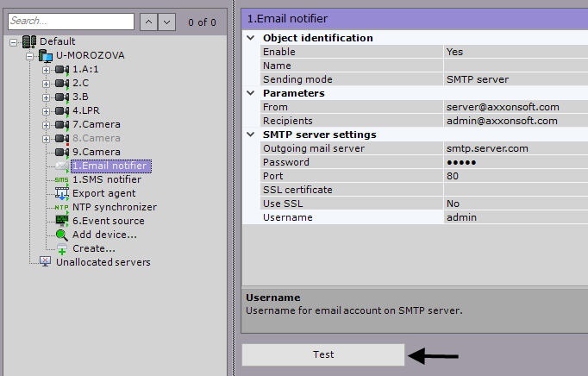Click the SMS notifier icon in tree

click(x=61, y=179)
